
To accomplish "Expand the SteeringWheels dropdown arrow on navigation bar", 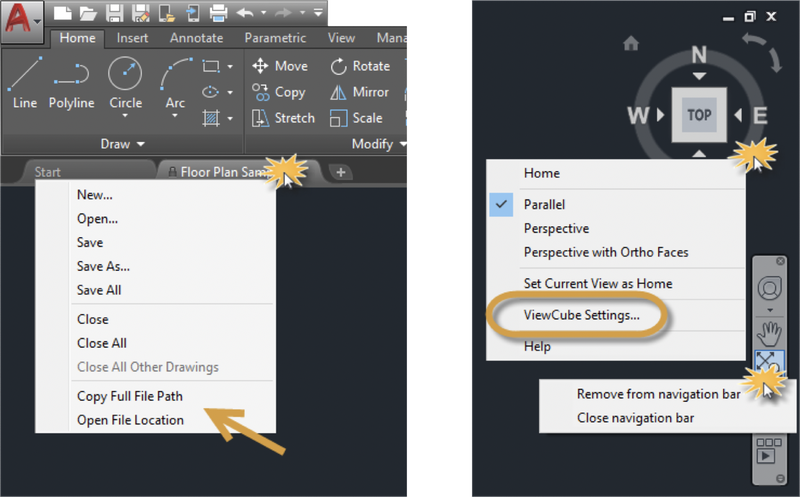I will [770, 310].
